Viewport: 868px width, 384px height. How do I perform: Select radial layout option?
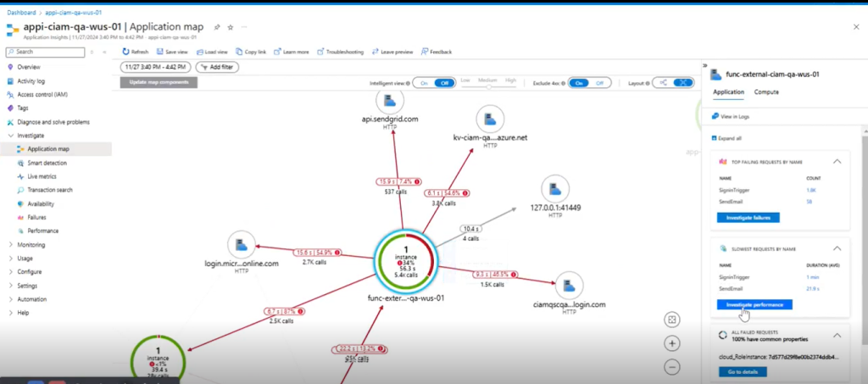tap(683, 83)
